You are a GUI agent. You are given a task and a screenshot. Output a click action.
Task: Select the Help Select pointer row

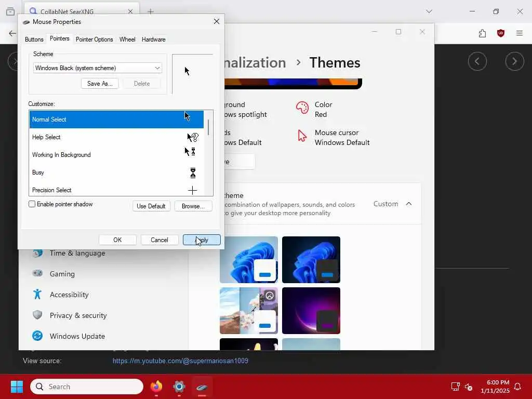(x=116, y=137)
